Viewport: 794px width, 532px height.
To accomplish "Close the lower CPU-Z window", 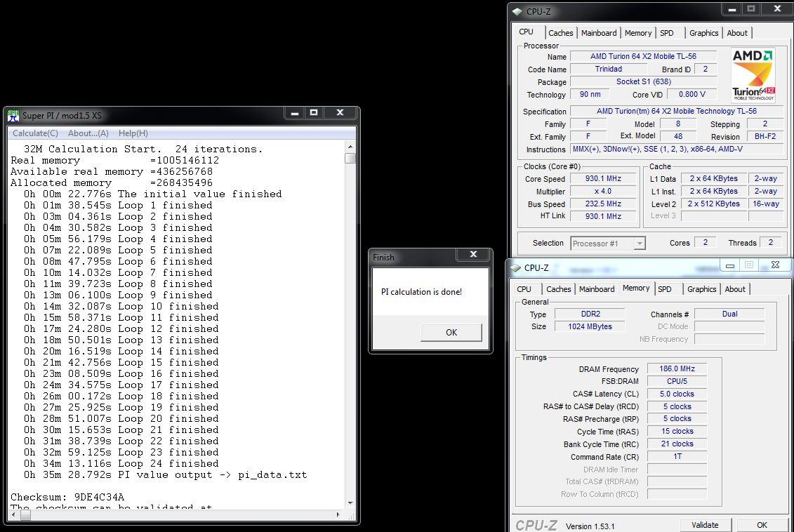I will click(x=775, y=265).
